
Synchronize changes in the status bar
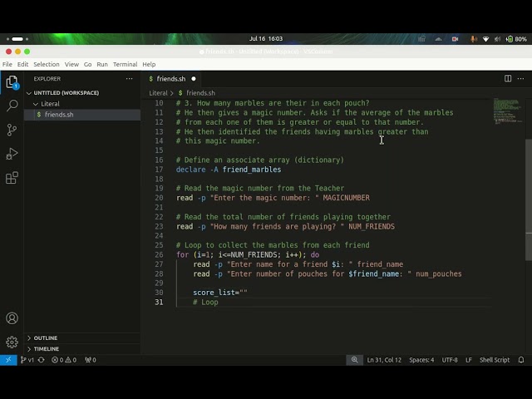tap(42, 360)
